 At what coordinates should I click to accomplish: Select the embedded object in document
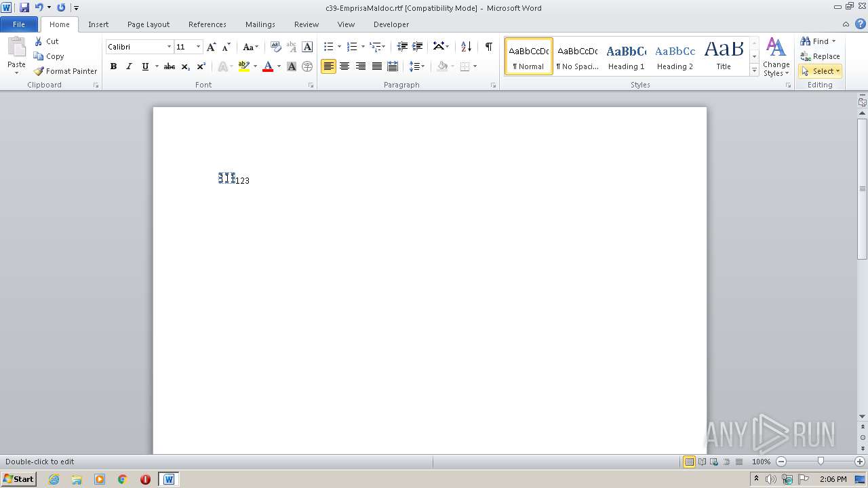[x=226, y=178]
